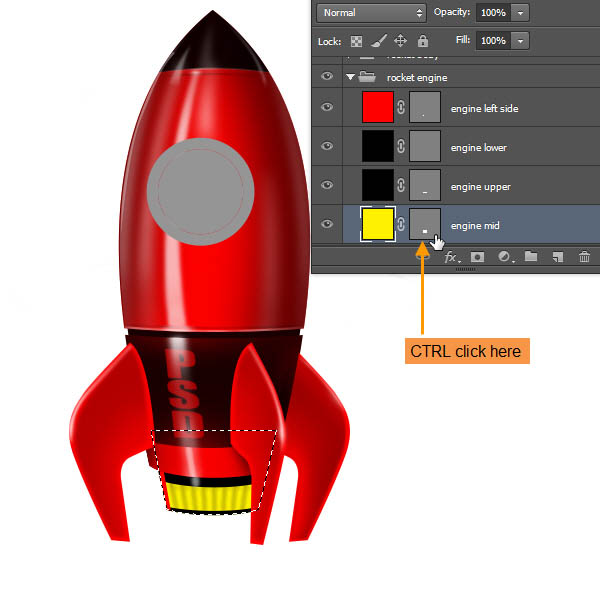
Task: Open the Opacity slider dropdown arrow
Action: [522, 13]
